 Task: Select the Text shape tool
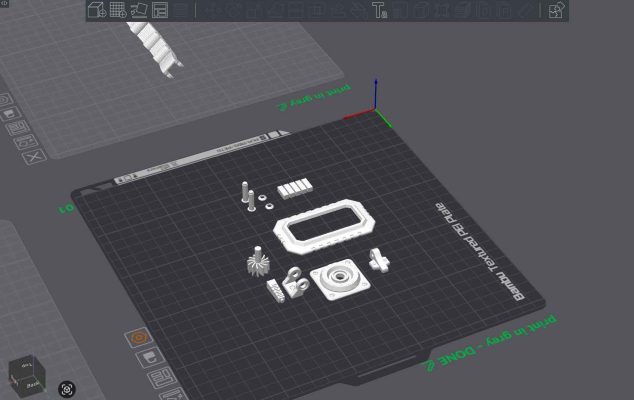379,10
